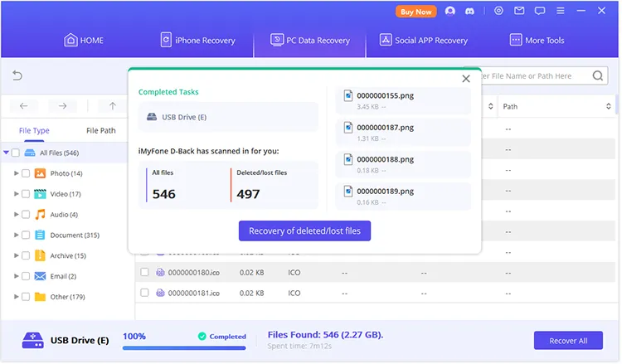Expand the Email category
Image resolution: width=622 pixels, height=364 pixels.
[17, 276]
